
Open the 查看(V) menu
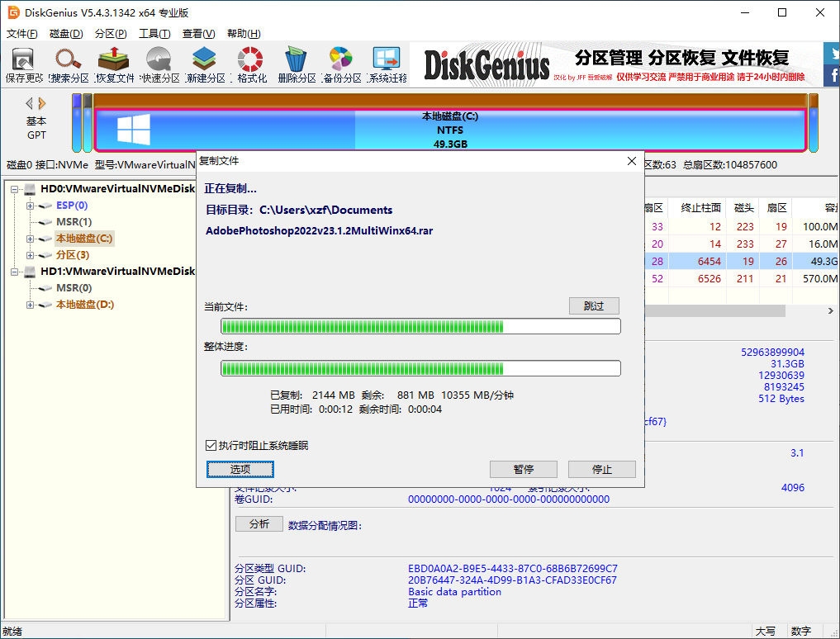pos(199,34)
